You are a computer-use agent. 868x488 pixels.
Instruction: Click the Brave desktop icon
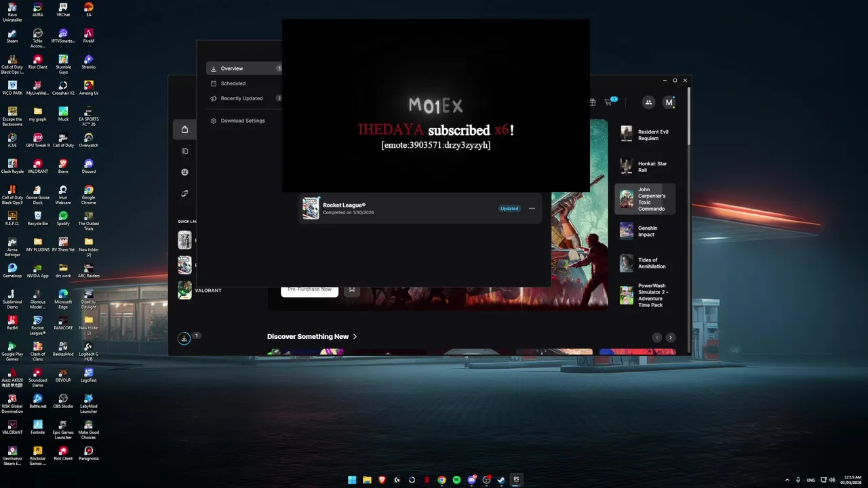pyautogui.click(x=63, y=167)
